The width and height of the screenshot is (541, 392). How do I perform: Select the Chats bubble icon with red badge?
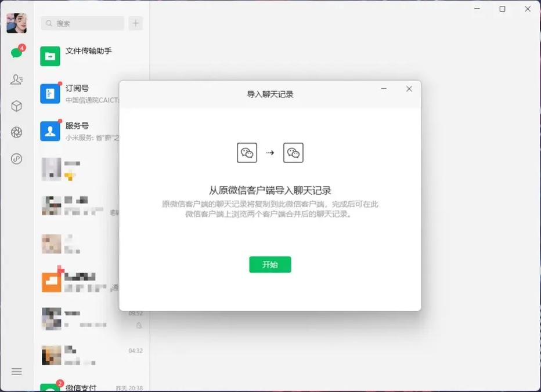point(17,51)
